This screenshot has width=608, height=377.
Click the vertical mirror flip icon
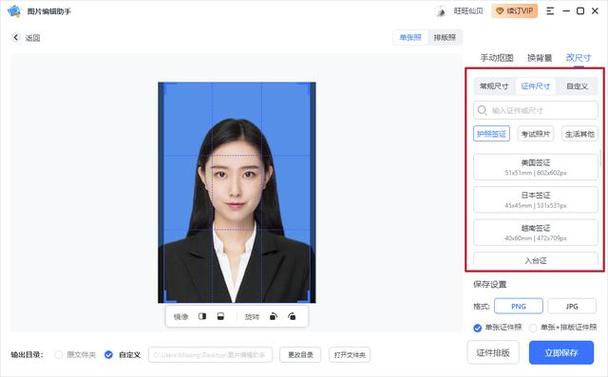(x=220, y=316)
